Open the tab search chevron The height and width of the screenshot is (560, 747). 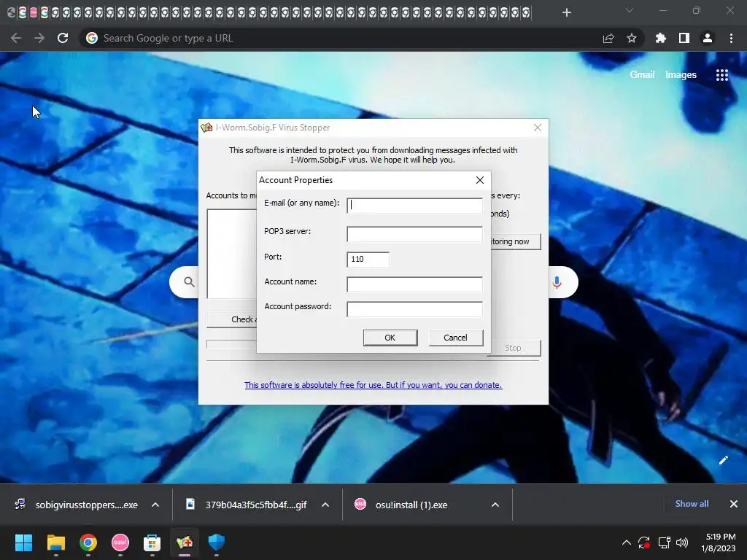630,10
